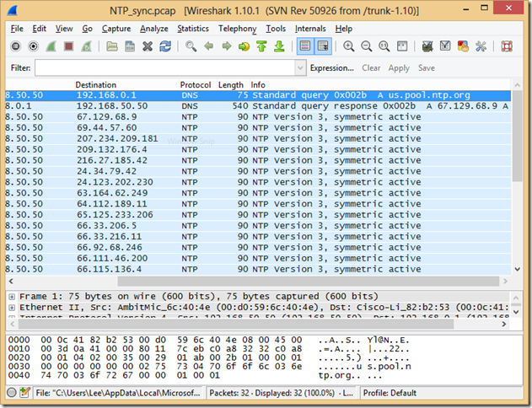Open the filter history dropdown arrow
This screenshot has width=532, height=408.
(300, 67)
